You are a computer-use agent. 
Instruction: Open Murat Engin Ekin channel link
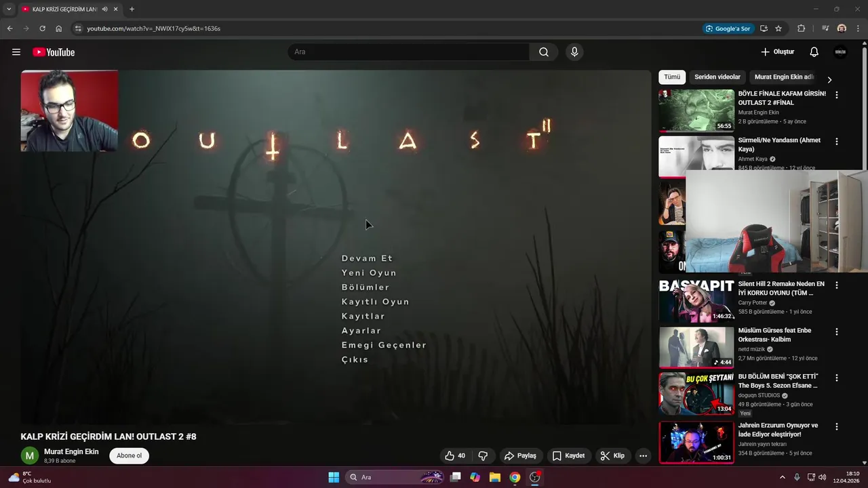click(x=71, y=451)
